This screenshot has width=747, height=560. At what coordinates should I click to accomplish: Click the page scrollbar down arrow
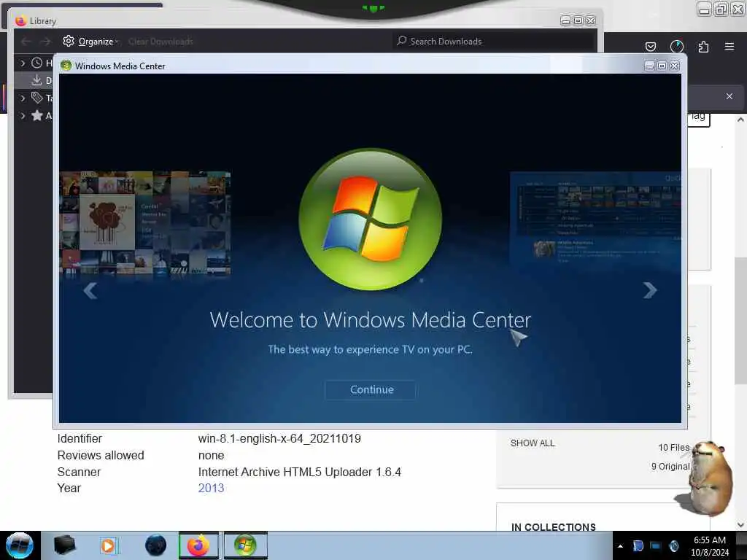(740, 525)
